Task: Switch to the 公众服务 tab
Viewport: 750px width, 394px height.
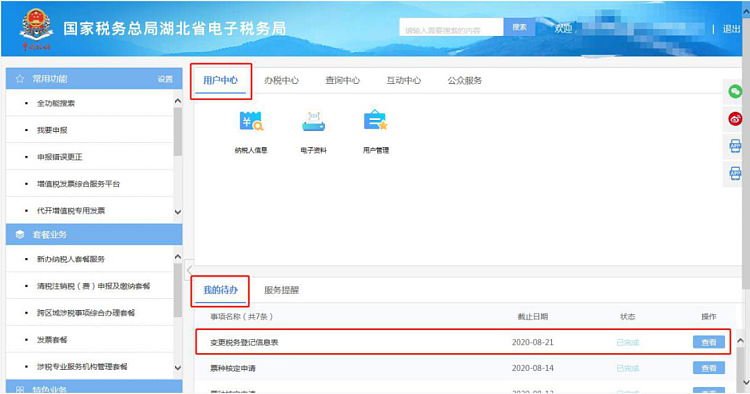Action: (x=464, y=80)
